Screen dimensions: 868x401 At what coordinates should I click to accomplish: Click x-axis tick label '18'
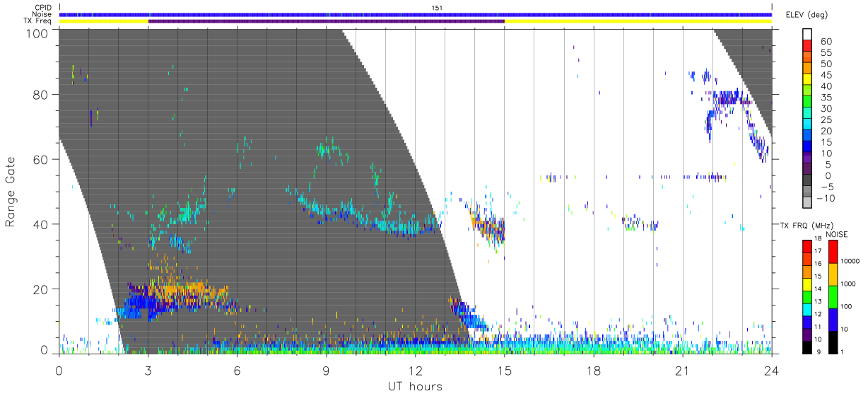coord(594,370)
